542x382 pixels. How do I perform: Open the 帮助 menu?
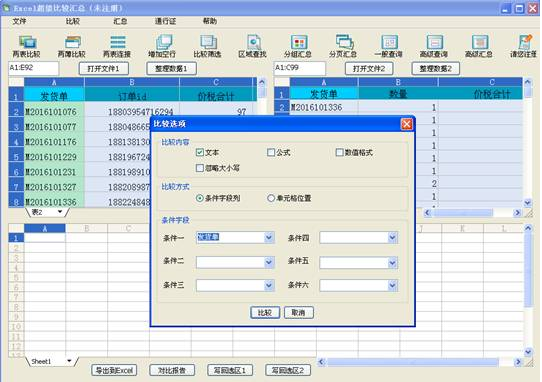[x=209, y=21]
